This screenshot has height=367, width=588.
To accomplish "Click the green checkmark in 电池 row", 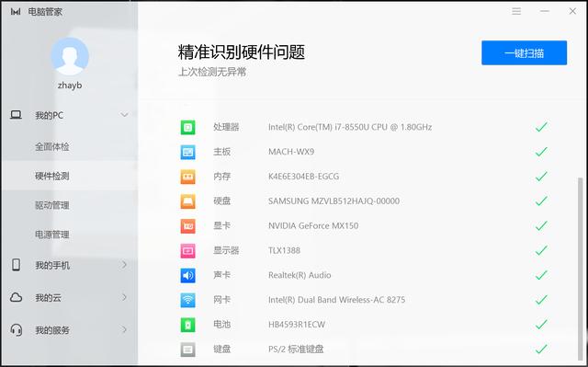I will point(541,324).
